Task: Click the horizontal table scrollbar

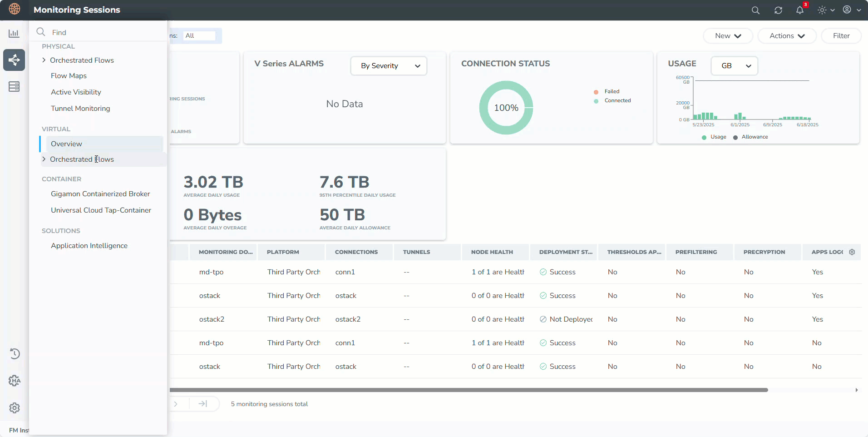Action: [x=469, y=390]
